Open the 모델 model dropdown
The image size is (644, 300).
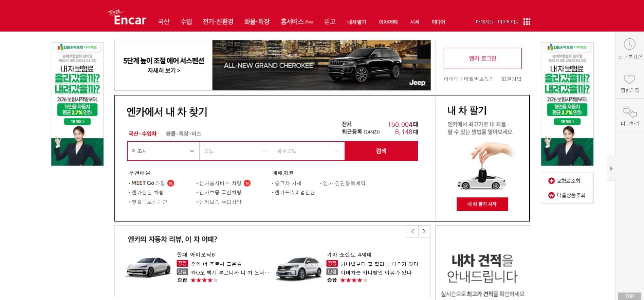coord(236,151)
